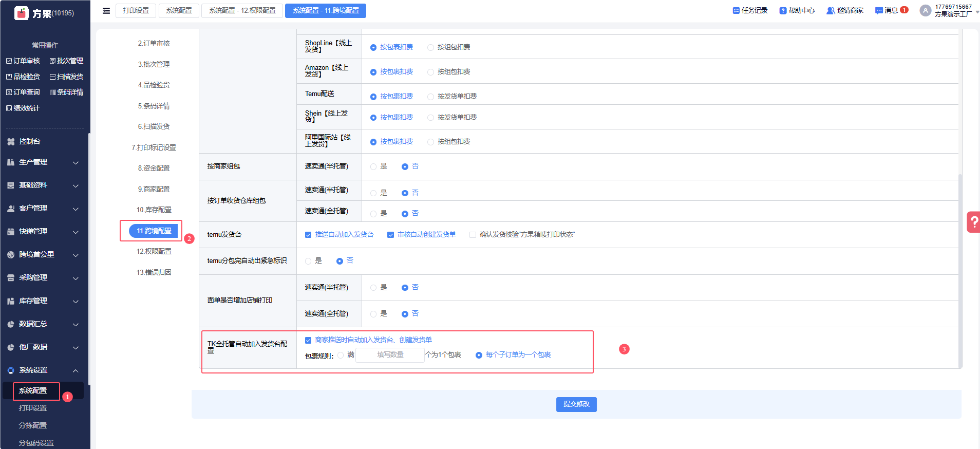This screenshot has height=449, width=980.
Task: Click the hamburger menu collapse icon
Action: tap(106, 11)
